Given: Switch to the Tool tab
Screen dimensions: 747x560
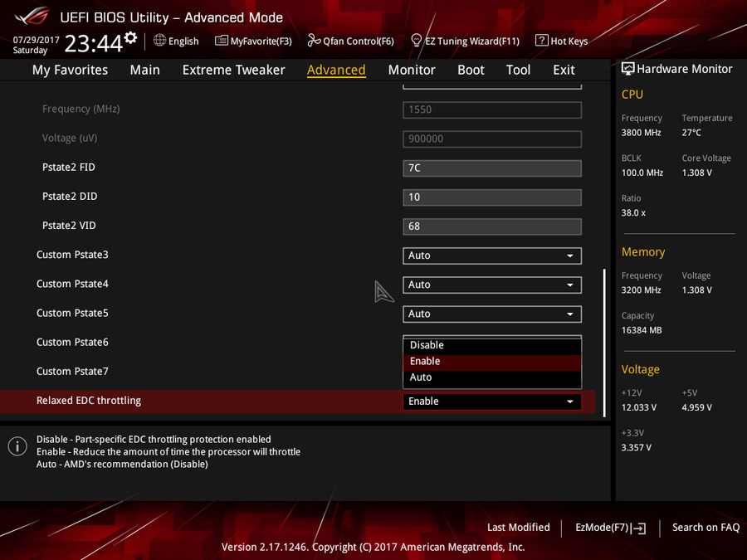Looking at the screenshot, I should [x=518, y=70].
